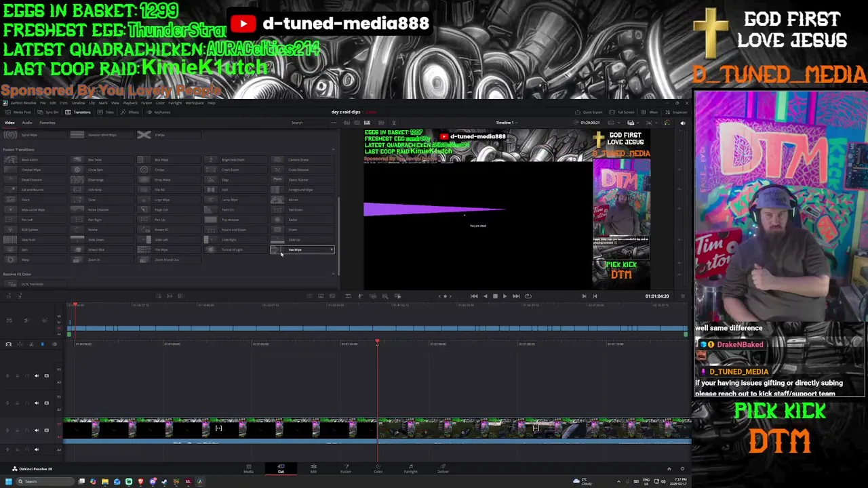Jump to the timeline start
868x488 pixels.
[x=474, y=296]
